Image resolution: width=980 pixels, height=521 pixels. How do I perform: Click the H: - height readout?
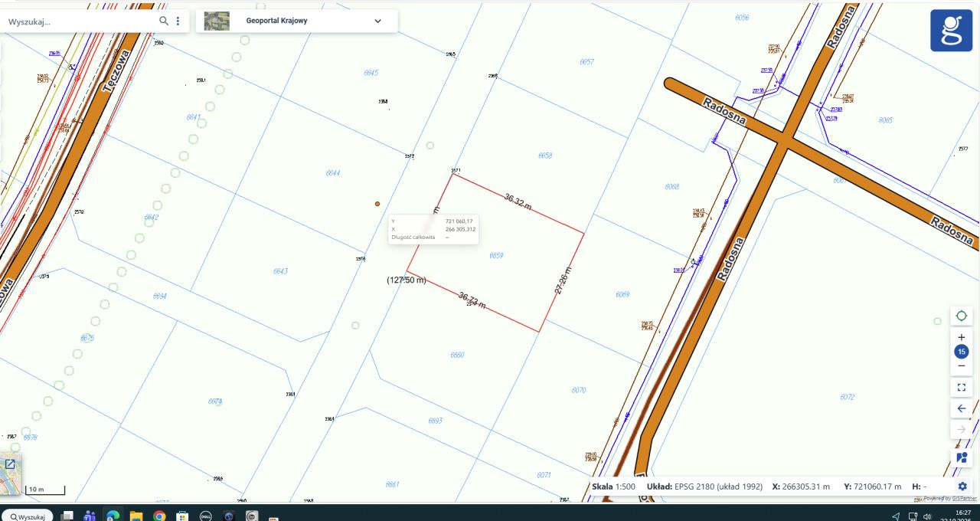click(920, 486)
